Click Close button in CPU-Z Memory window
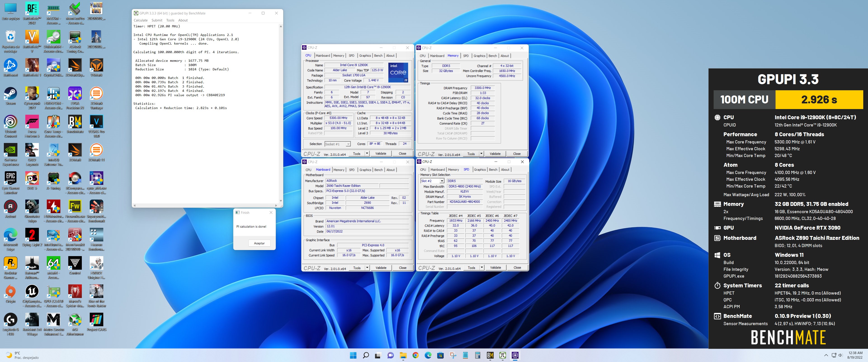Viewport: 868px width, 362px height. click(x=517, y=154)
